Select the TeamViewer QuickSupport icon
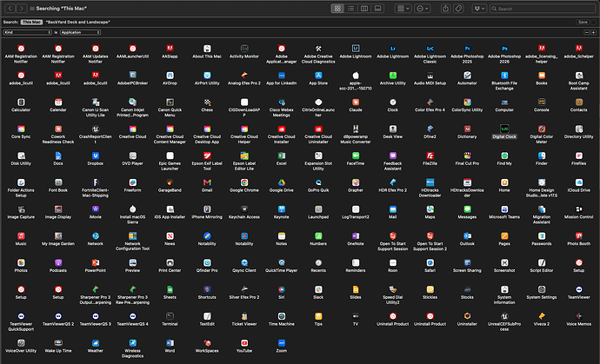The width and height of the screenshot is (600, 364). [21, 316]
